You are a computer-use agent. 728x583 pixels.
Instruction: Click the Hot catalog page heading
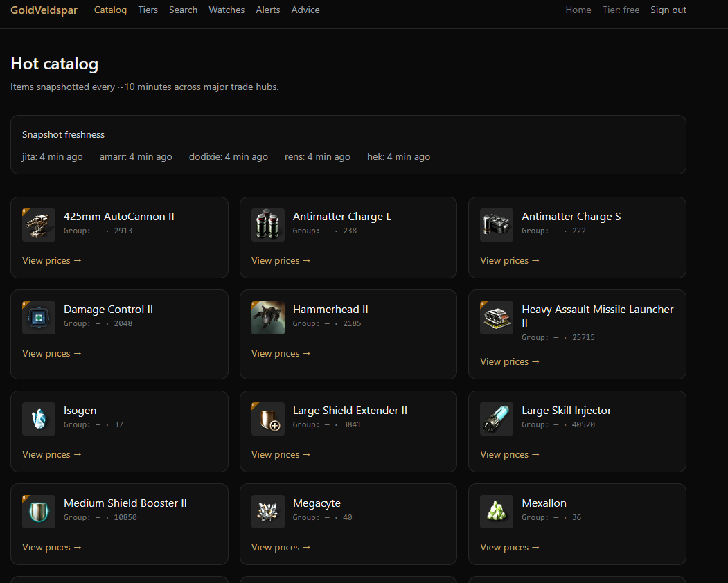[x=54, y=64]
